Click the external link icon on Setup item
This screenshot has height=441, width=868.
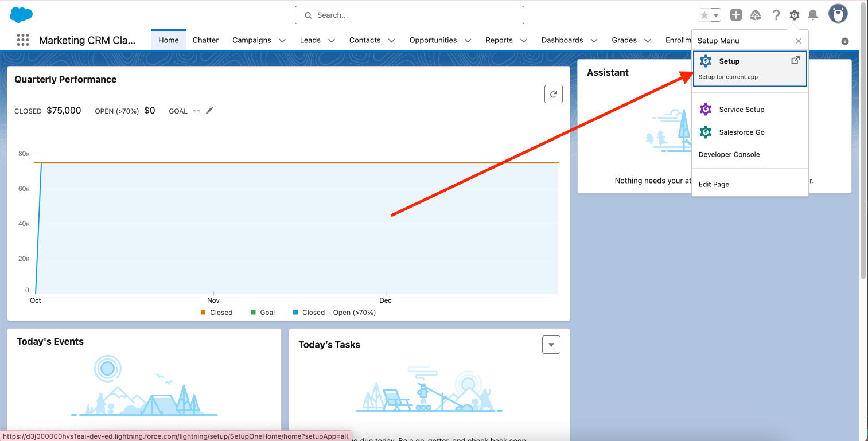coord(796,60)
